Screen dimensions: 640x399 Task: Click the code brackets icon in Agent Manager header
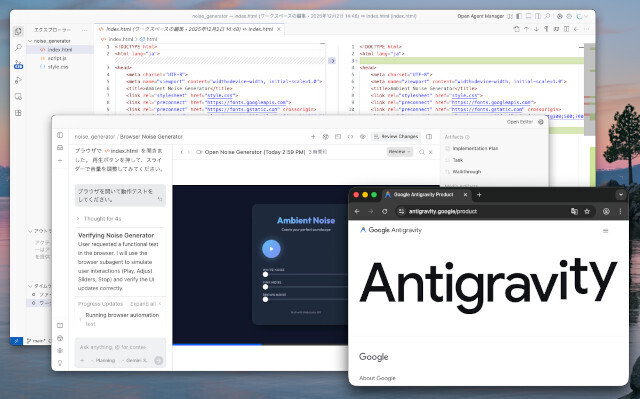350,137
